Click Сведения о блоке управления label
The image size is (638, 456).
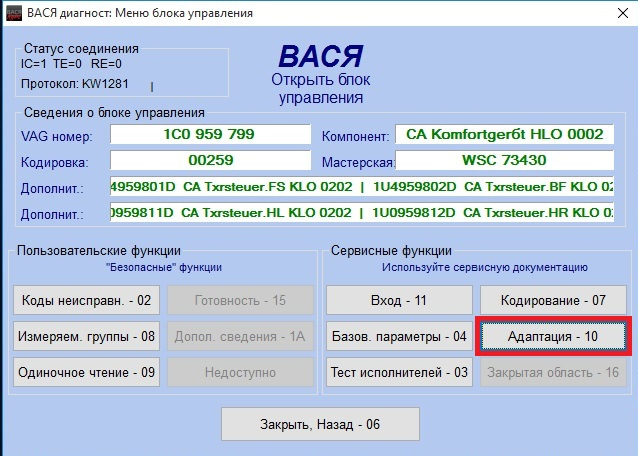click(x=114, y=113)
